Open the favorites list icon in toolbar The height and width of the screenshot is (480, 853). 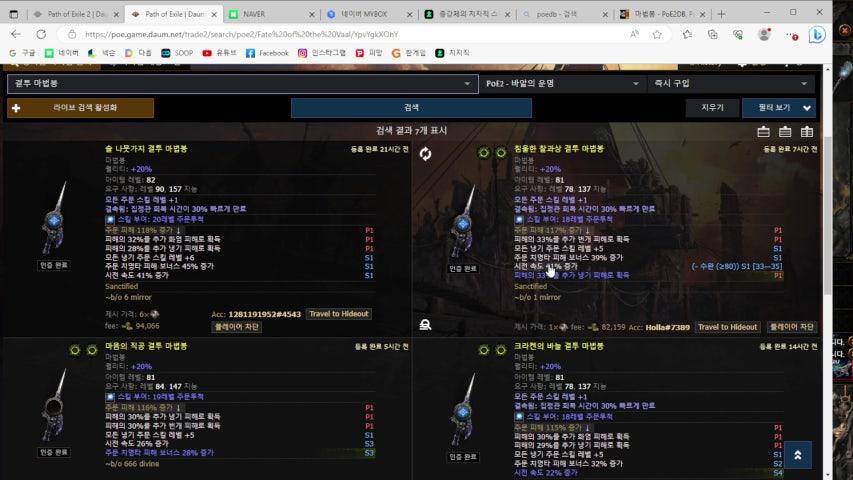[687, 34]
